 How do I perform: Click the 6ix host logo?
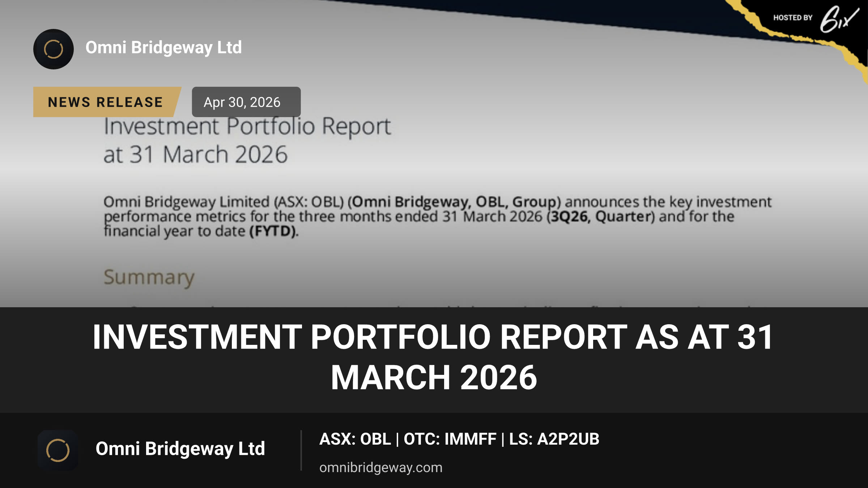point(839,19)
